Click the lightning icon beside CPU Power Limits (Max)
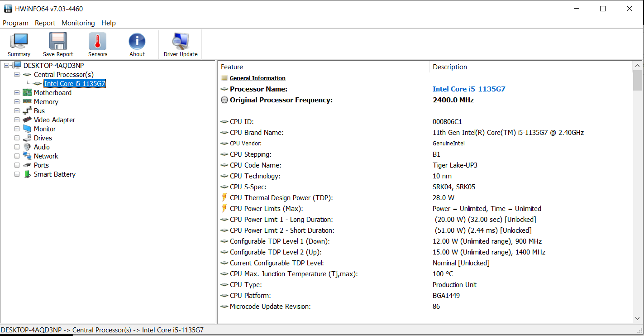The height and width of the screenshot is (336, 644). [x=224, y=208]
